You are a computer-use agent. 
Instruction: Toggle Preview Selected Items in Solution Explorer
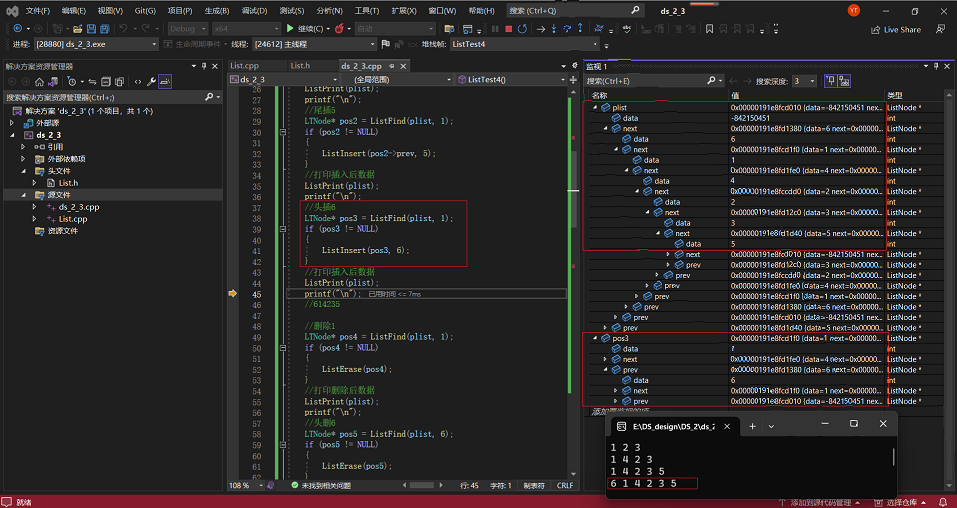click(x=165, y=82)
